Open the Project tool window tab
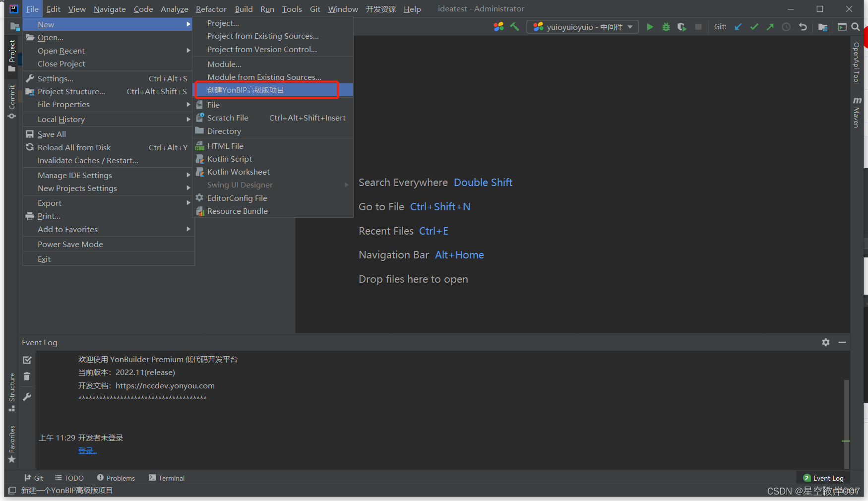The image size is (868, 501). 12,56
